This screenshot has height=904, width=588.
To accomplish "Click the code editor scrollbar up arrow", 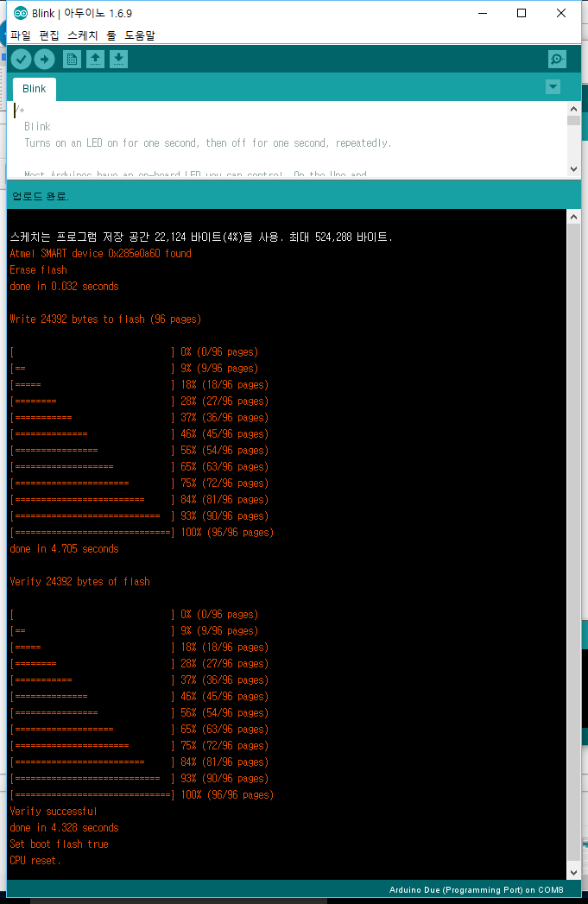I will [x=574, y=109].
